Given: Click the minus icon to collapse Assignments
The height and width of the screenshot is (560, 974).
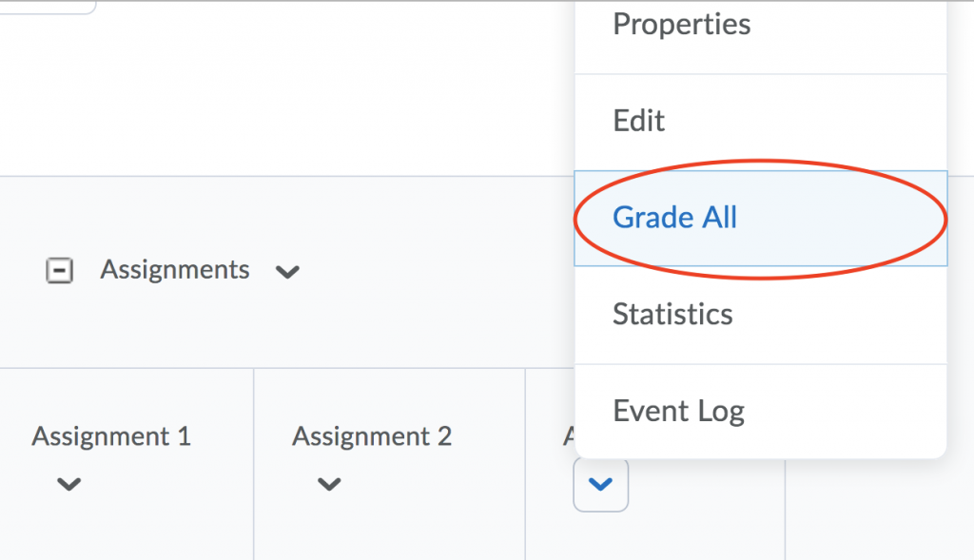Looking at the screenshot, I should point(60,271).
